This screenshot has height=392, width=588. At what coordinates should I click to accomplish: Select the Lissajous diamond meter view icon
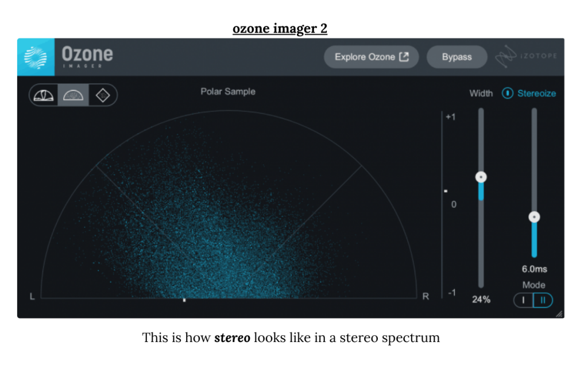(x=103, y=95)
